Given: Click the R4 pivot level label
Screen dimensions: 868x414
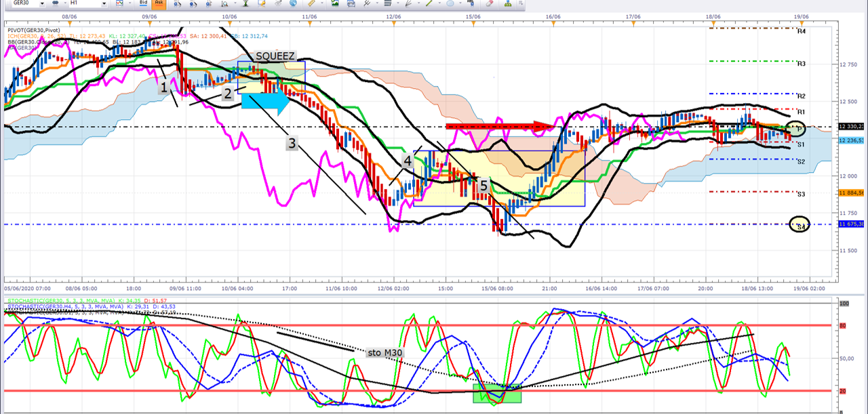Looking at the screenshot, I should 801,31.
